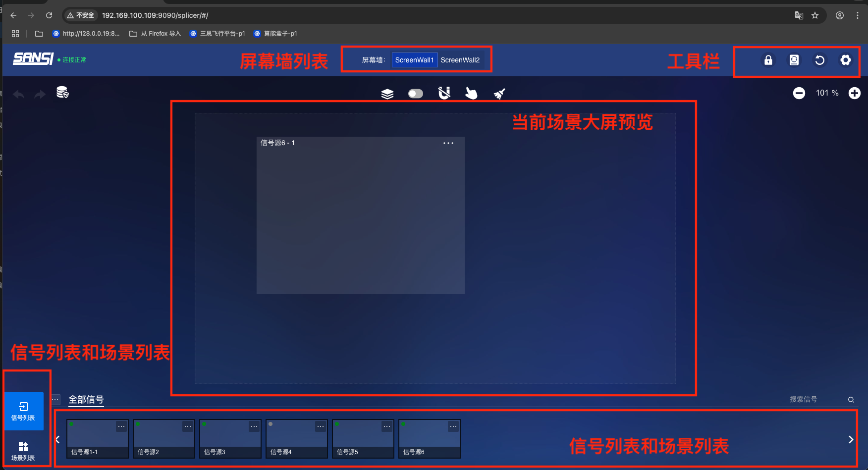Viewport: 868px width, 470px height.
Task: Click the left arrow of the signal list
Action: pos(58,439)
